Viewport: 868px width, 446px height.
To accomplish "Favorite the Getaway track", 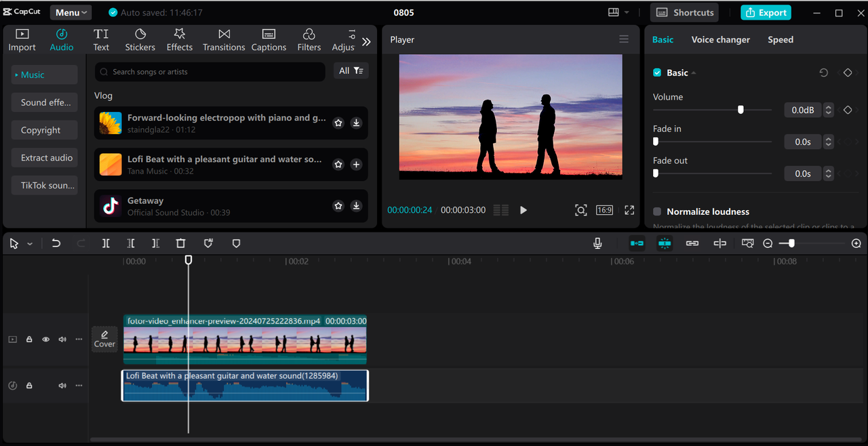I will pos(338,206).
